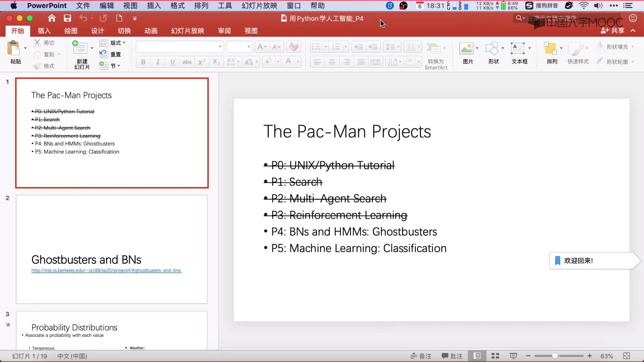This screenshot has width=644, height=362.
Task: Decrease font size
Action: pyautogui.click(x=277, y=47)
